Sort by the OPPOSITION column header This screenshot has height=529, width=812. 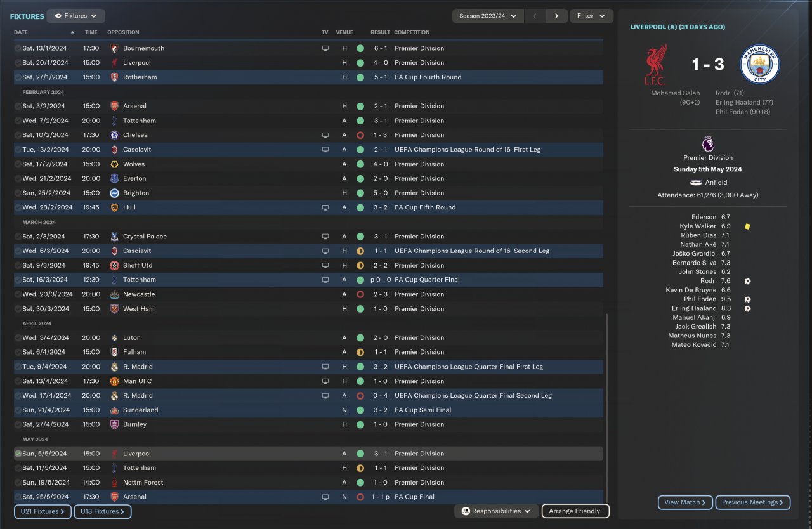pos(123,32)
